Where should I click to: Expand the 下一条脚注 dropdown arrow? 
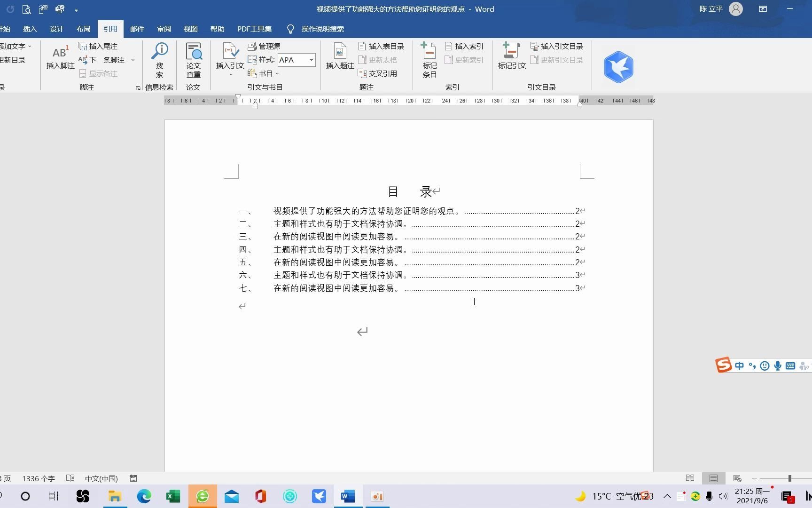133,60
